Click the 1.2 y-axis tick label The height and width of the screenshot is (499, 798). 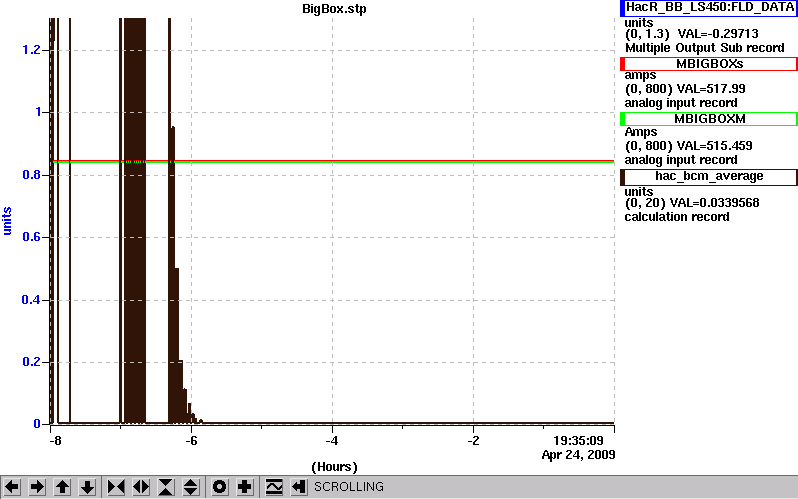pos(31,49)
